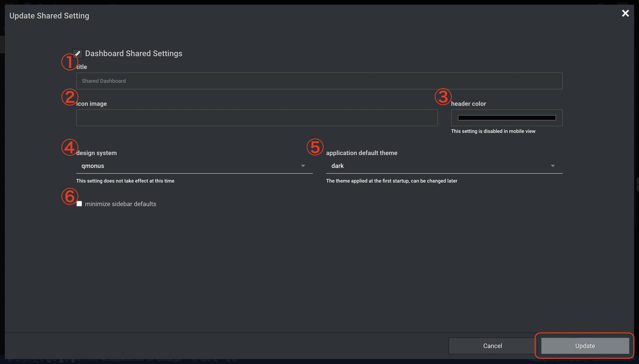Click the 'design system' label
This screenshot has height=364, width=639.
pyautogui.click(x=96, y=153)
